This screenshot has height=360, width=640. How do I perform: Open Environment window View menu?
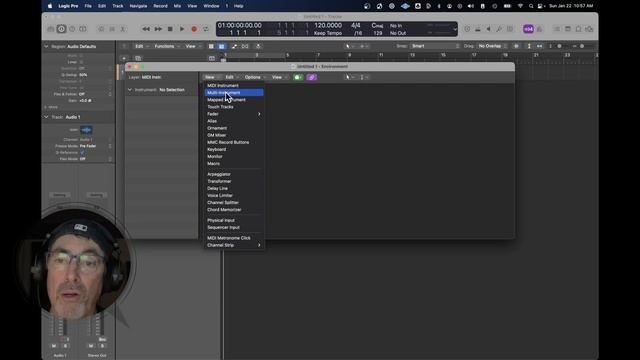click(279, 77)
